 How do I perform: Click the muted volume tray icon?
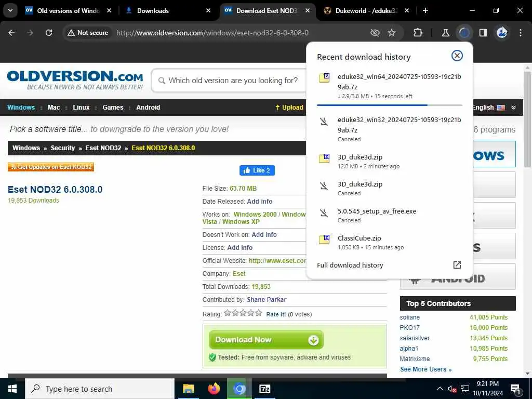[452, 389]
